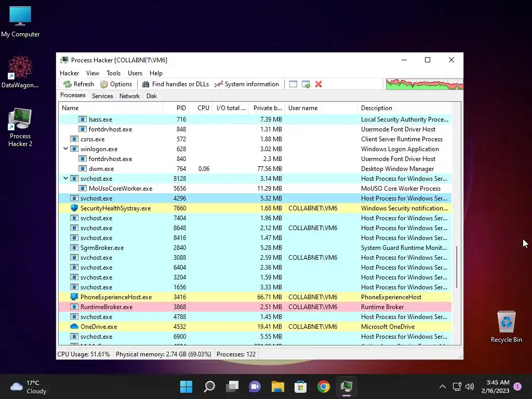This screenshot has height=399, width=532.
Task: Select the Process Hacker 2 desktop shortcut
Action: point(20,127)
